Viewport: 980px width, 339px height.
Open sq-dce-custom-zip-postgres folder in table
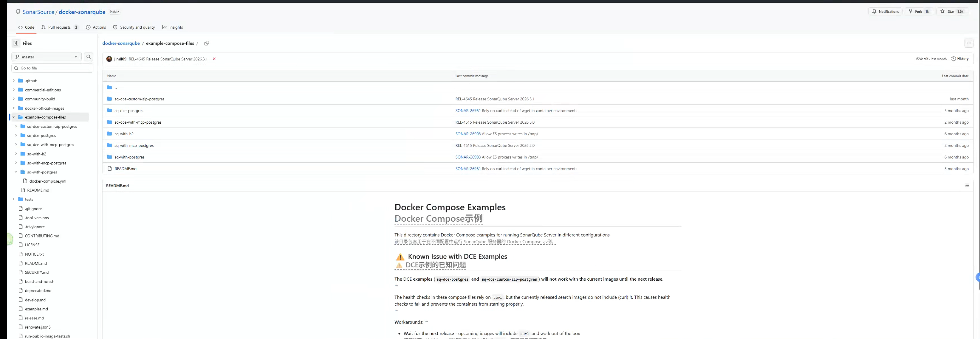coord(139,99)
